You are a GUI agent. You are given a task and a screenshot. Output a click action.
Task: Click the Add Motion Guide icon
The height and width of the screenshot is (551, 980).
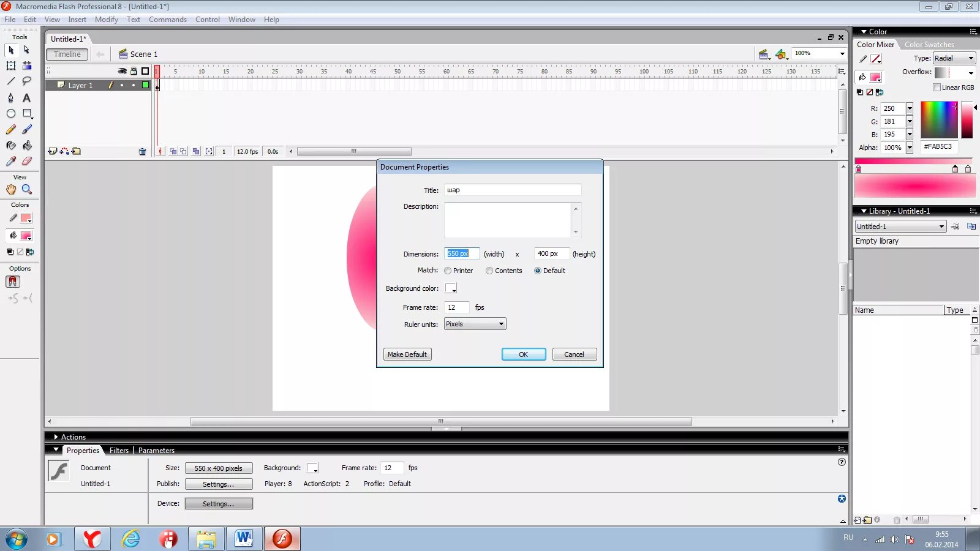coord(64,151)
